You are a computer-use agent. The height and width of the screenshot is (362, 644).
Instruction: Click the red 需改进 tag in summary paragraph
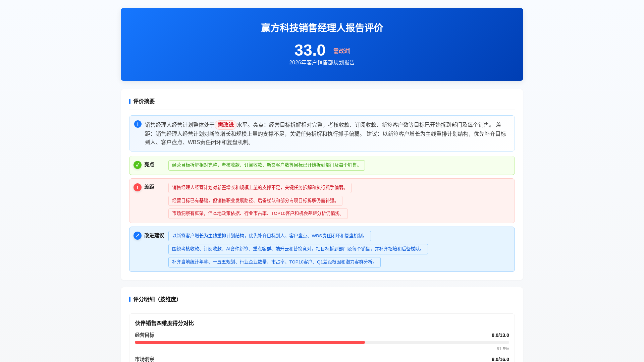tap(226, 125)
